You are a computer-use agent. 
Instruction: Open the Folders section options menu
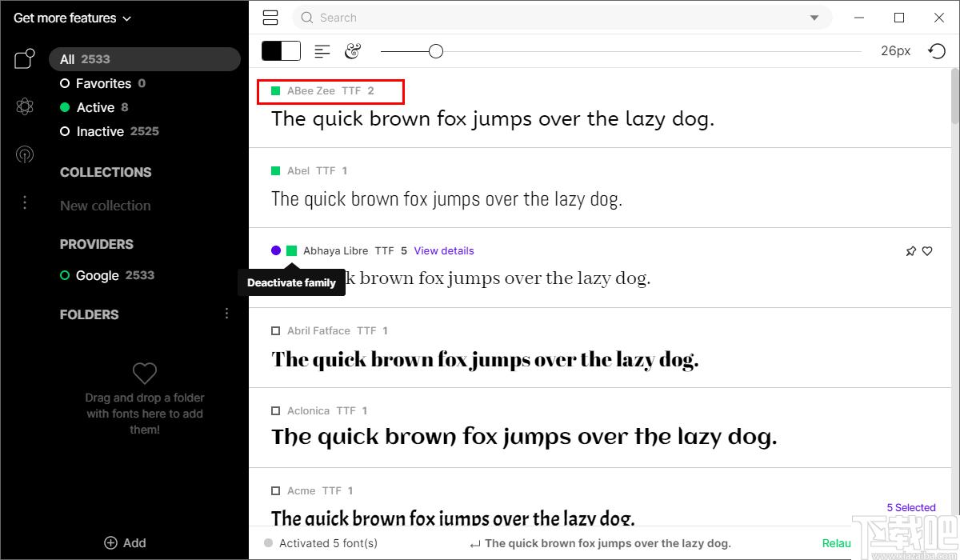click(x=226, y=314)
